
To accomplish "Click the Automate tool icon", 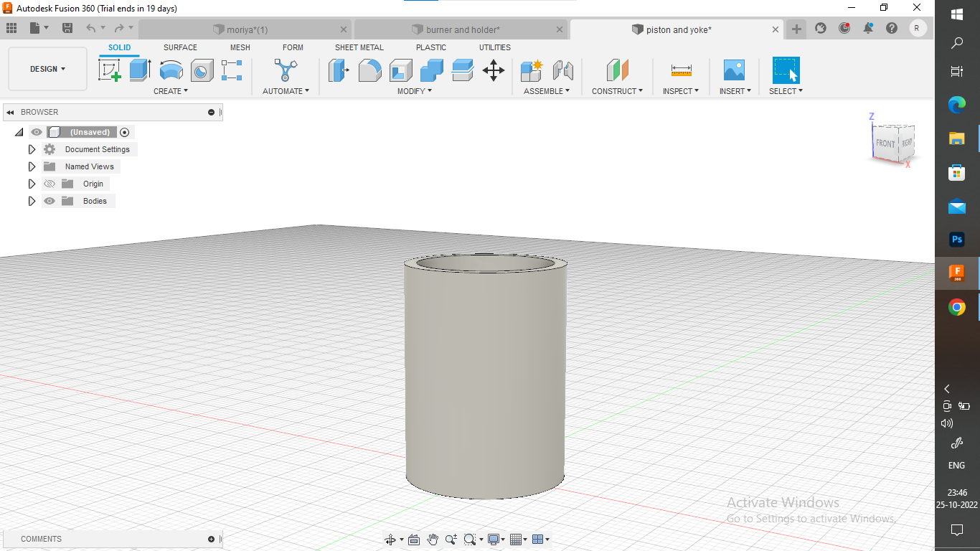I will pyautogui.click(x=286, y=70).
